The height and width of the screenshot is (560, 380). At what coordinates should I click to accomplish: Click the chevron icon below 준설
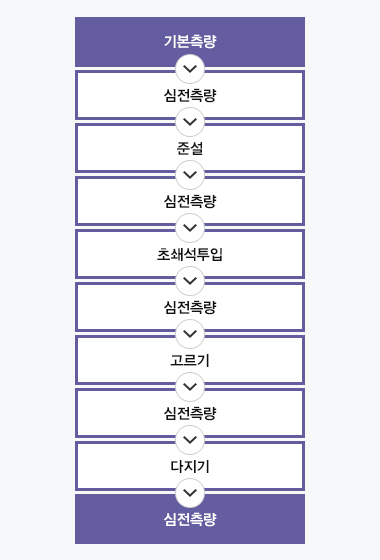click(x=190, y=175)
